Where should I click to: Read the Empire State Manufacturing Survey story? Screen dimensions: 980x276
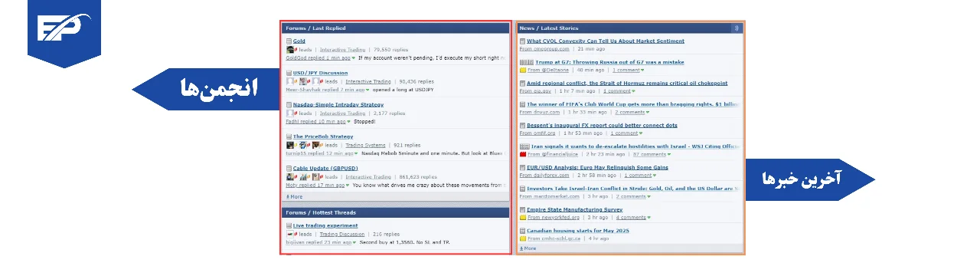point(574,209)
